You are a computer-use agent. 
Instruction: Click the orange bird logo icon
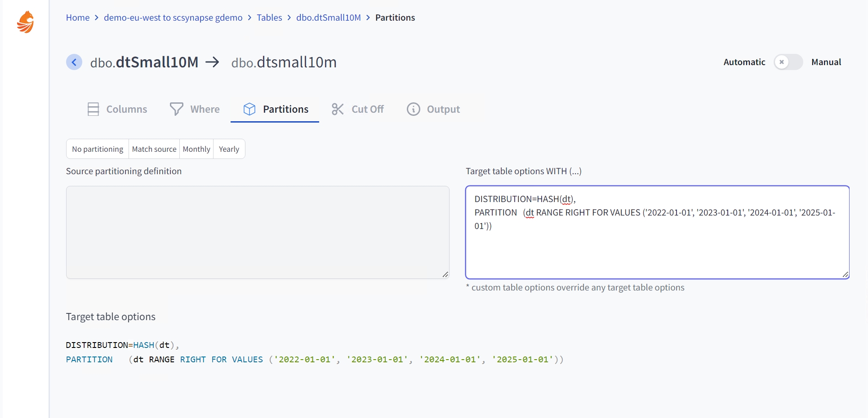click(26, 22)
